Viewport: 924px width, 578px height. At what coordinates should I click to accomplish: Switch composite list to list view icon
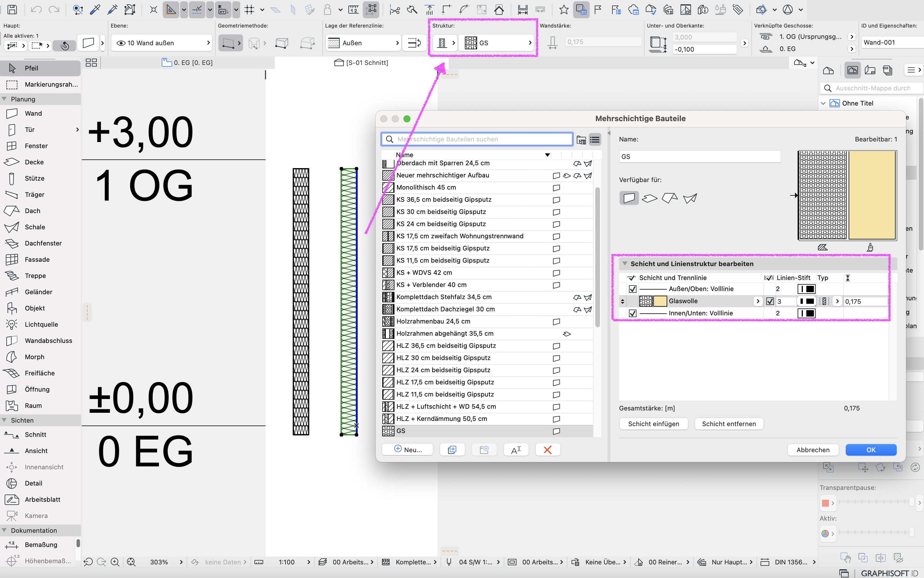595,139
